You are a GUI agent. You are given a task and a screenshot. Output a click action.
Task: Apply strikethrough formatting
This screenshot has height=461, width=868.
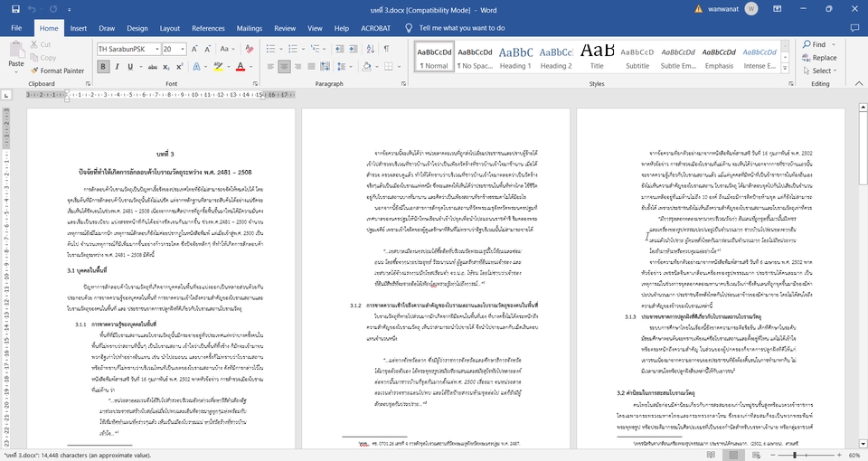(x=152, y=66)
